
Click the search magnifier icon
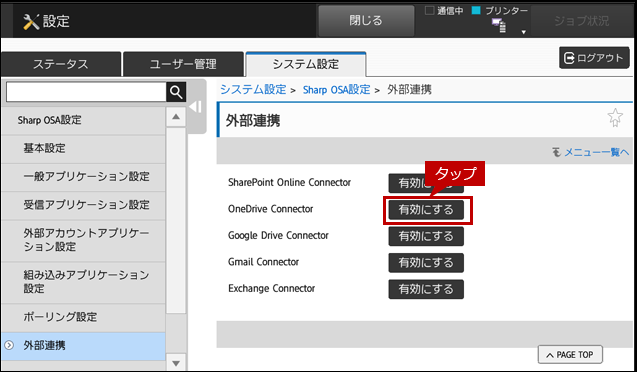tap(176, 92)
